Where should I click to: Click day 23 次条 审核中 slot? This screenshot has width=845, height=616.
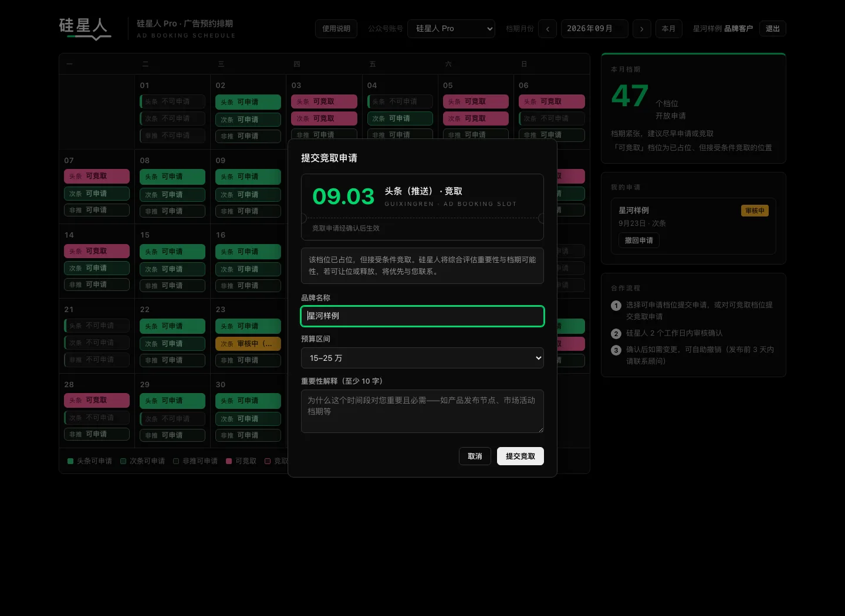tap(248, 344)
